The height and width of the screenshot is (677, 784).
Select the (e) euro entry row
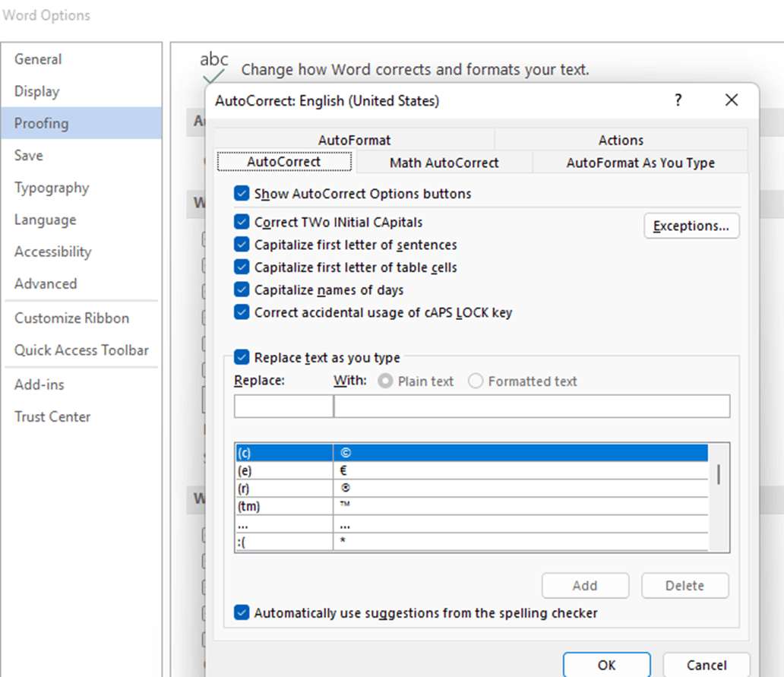point(472,470)
